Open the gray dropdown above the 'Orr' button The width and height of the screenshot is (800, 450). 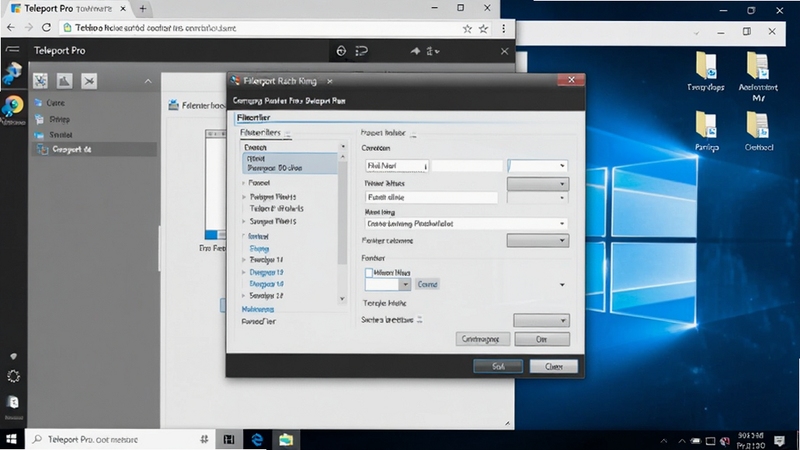click(x=541, y=320)
